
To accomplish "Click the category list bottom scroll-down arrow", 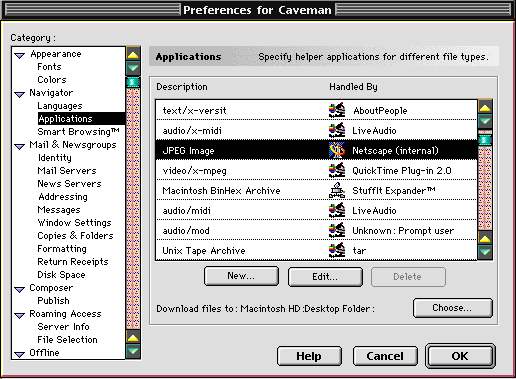I will 133,351.
